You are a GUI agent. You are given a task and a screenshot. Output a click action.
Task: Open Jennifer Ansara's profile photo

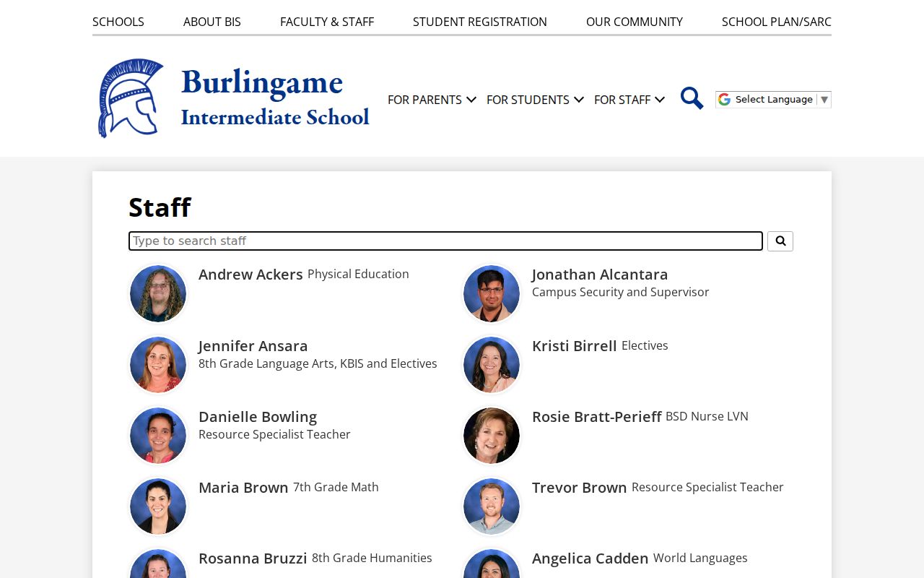pyautogui.click(x=158, y=364)
